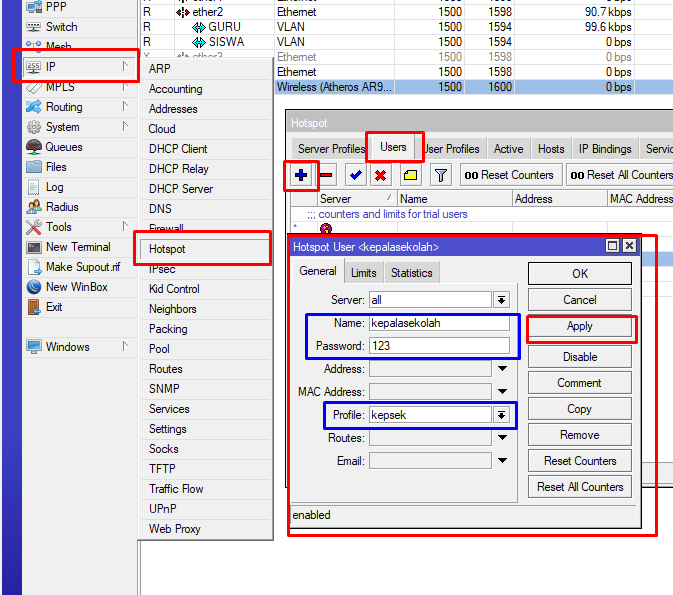Expand the Profile dropdown arrow
This screenshot has width=673, height=595.
[502, 415]
